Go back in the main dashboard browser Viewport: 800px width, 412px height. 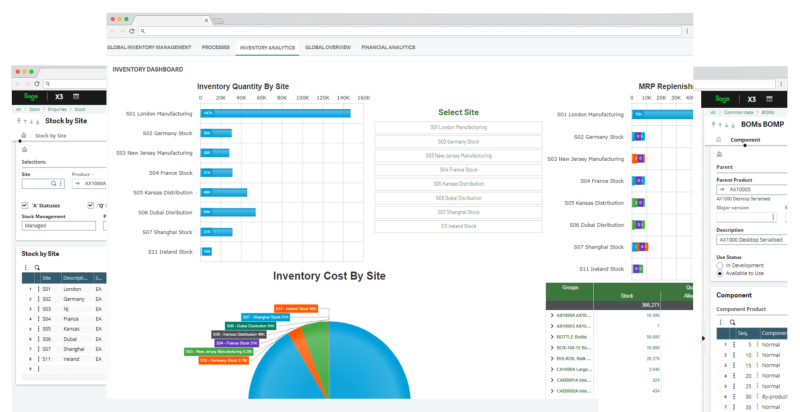point(113,31)
